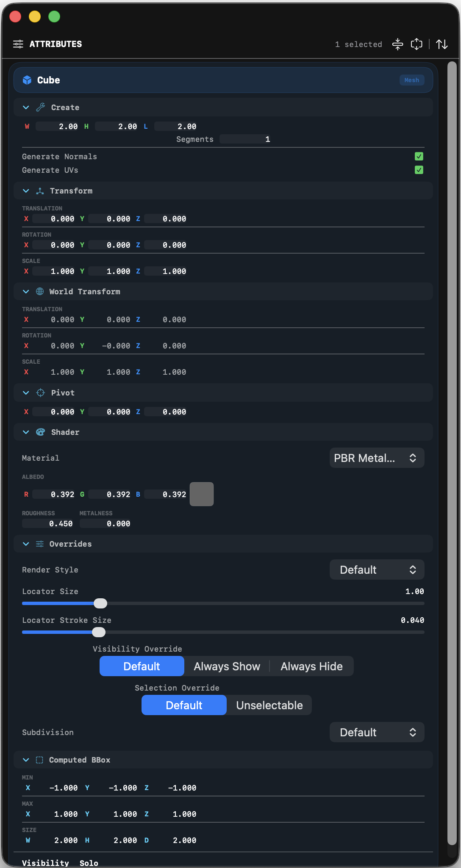Click the Create width W field

[x=58, y=126]
